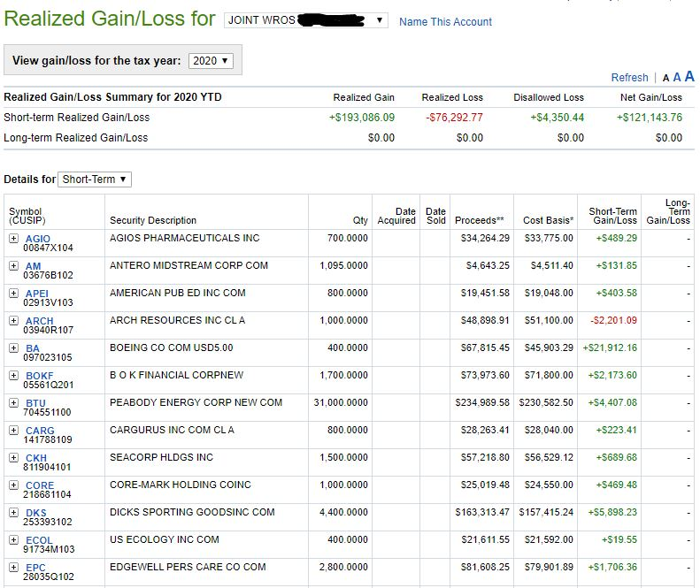Screen dimensions: 700x588
Task: Open the tax year 2020 dropdown
Action: 211,61
